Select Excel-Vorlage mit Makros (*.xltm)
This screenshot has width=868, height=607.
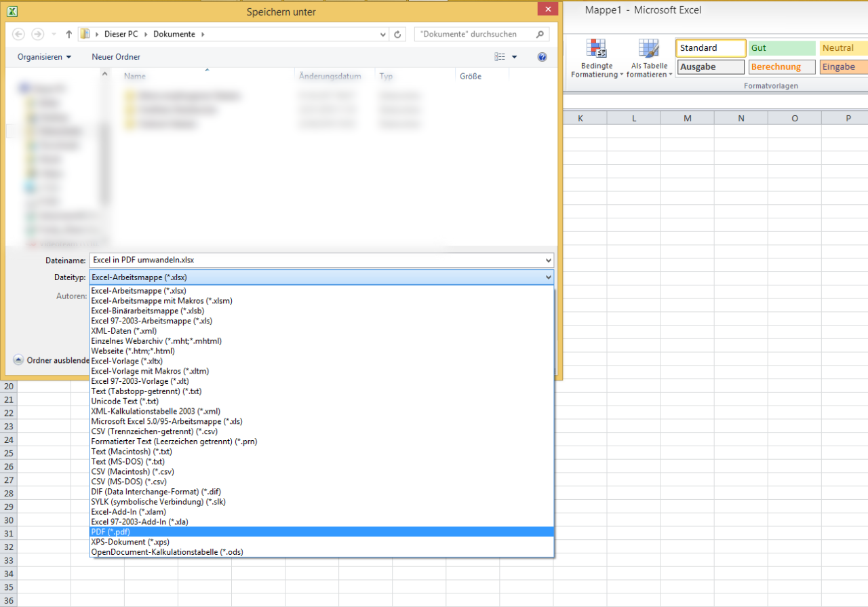pos(322,371)
